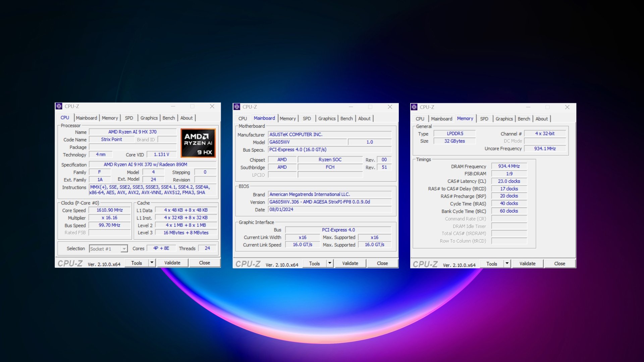This screenshot has height=362, width=644.
Task: Open SPD tab in the left window
Action: (129, 118)
